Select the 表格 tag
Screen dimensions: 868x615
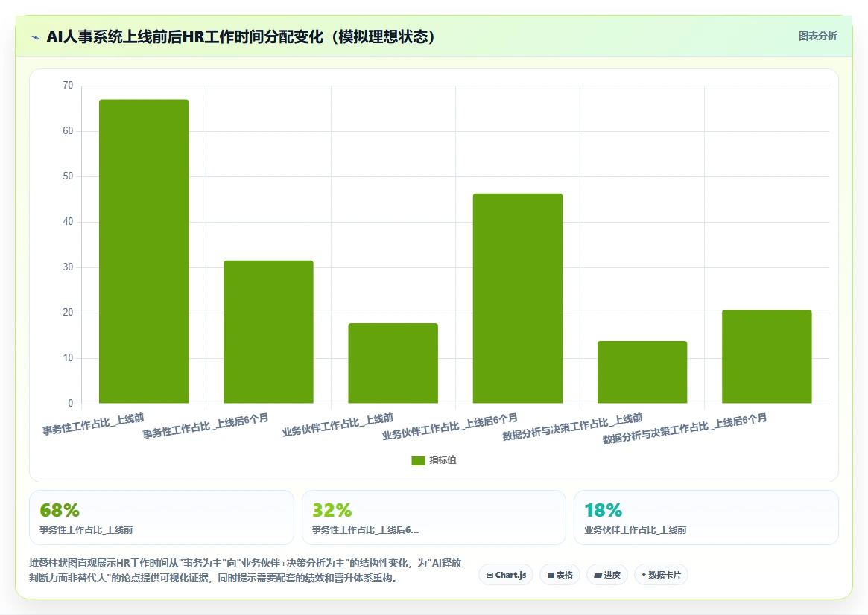pos(560,575)
